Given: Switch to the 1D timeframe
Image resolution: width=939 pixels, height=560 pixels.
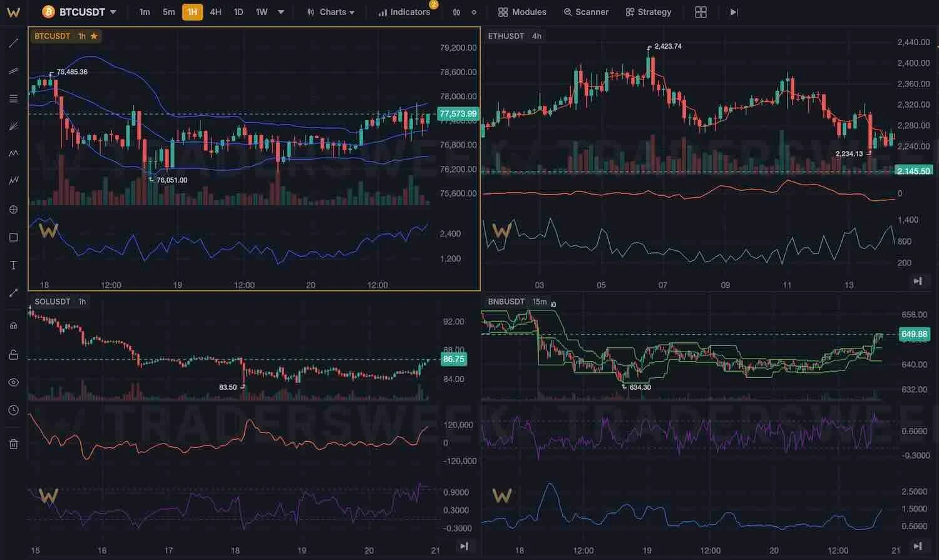Looking at the screenshot, I should (239, 12).
